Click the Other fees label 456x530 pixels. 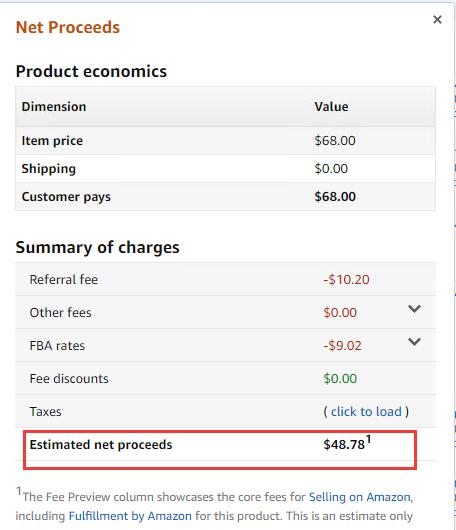pyautogui.click(x=61, y=312)
